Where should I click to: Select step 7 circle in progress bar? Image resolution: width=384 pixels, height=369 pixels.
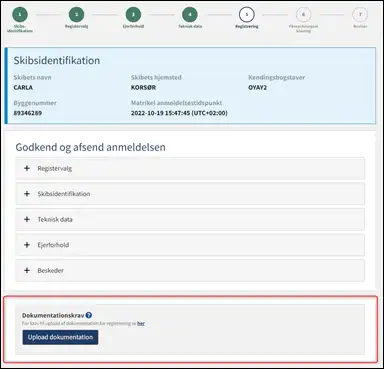click(x=360, y=14)
